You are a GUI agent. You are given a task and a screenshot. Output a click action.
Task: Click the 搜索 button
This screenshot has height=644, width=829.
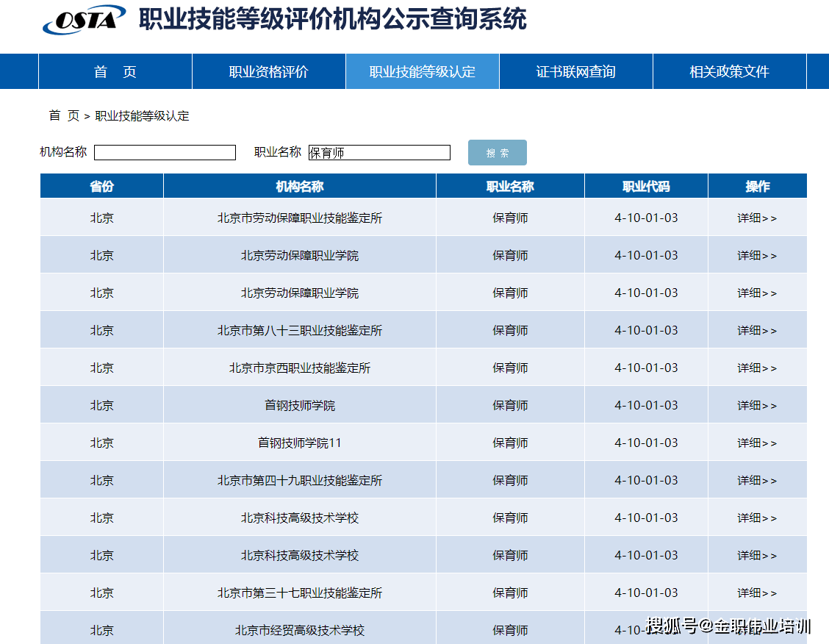(x=497, y=153)
